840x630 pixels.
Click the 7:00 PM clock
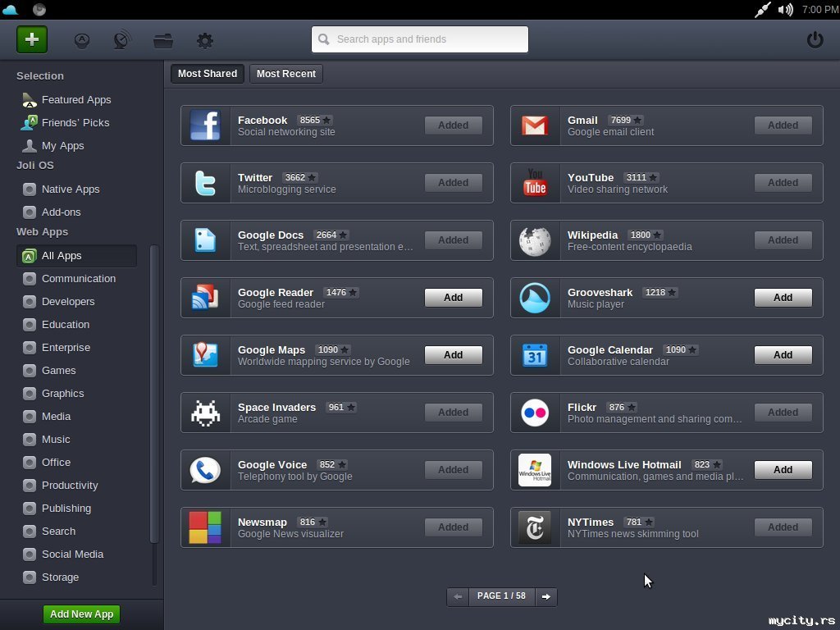pyautogui.click(x=819, y=10)
